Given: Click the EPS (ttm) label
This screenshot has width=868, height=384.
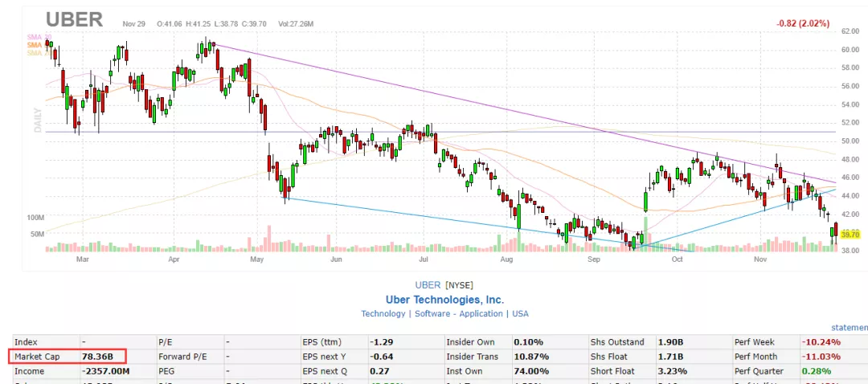Looking at the screenshot, I should (324, 342).
